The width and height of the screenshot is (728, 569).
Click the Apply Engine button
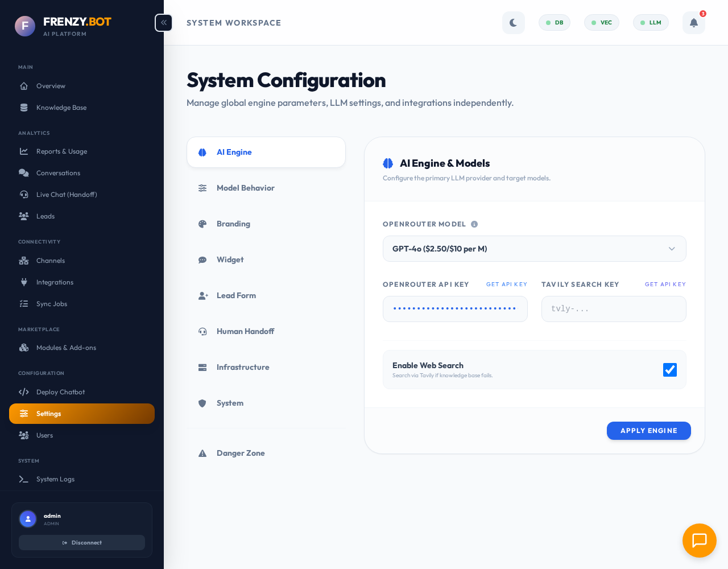648,431
